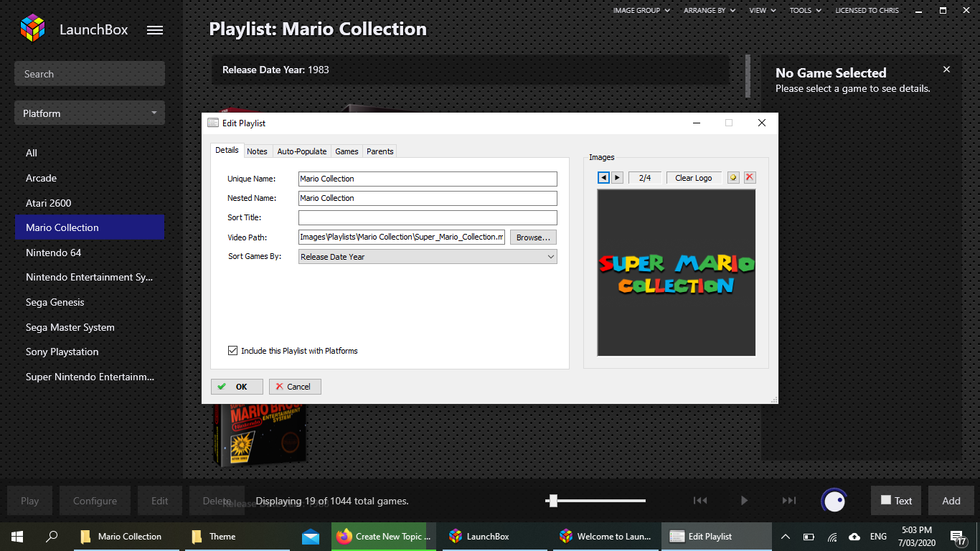Switch to Welcome to LaunchBox taskbar window
This screenshot has height=551, width=980.
606,536
